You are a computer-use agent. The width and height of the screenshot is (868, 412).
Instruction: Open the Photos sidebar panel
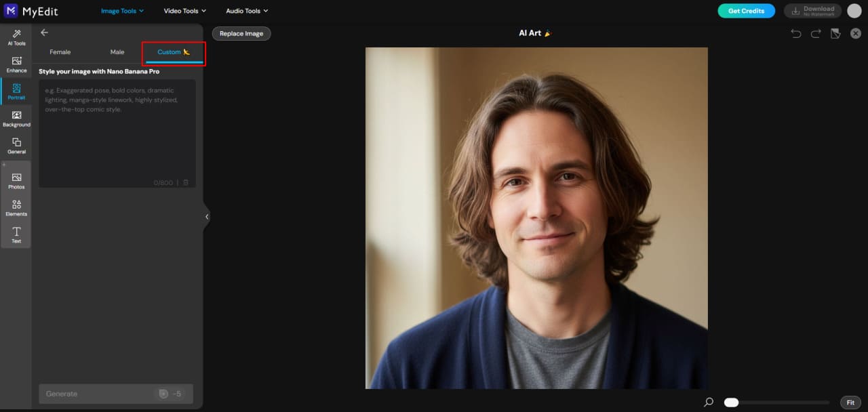click(x=16, y=181)
